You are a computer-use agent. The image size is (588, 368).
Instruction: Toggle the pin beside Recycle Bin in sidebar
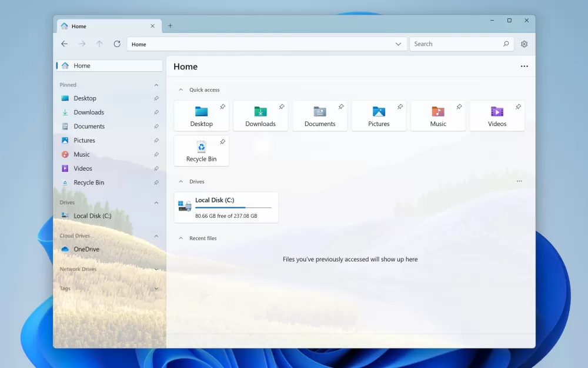click(x=156, y=183)
